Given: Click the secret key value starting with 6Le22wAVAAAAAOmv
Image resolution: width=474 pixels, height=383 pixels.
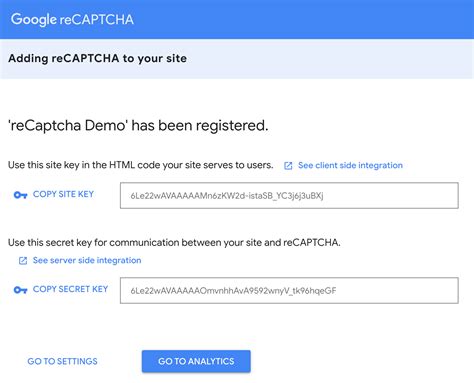Looking at the screenshot, I should (233, 291).
